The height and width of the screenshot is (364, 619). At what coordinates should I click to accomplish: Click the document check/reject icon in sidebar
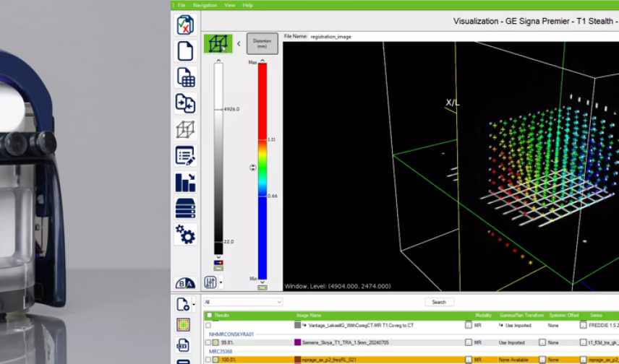tap(185, 25)
